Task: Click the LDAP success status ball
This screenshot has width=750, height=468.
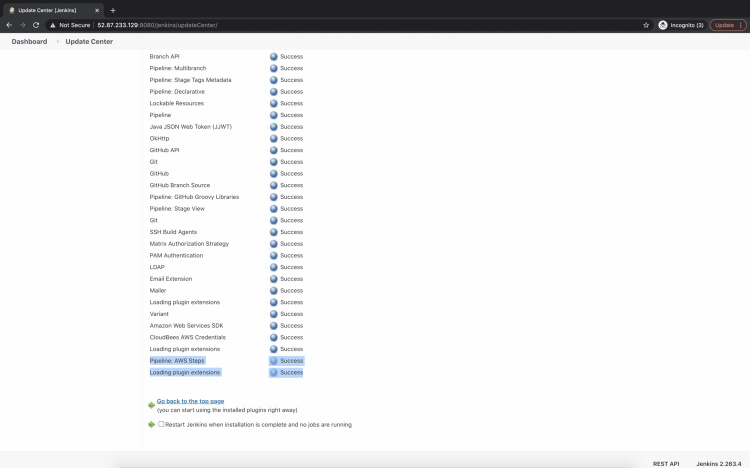Action: click(273, 267)
